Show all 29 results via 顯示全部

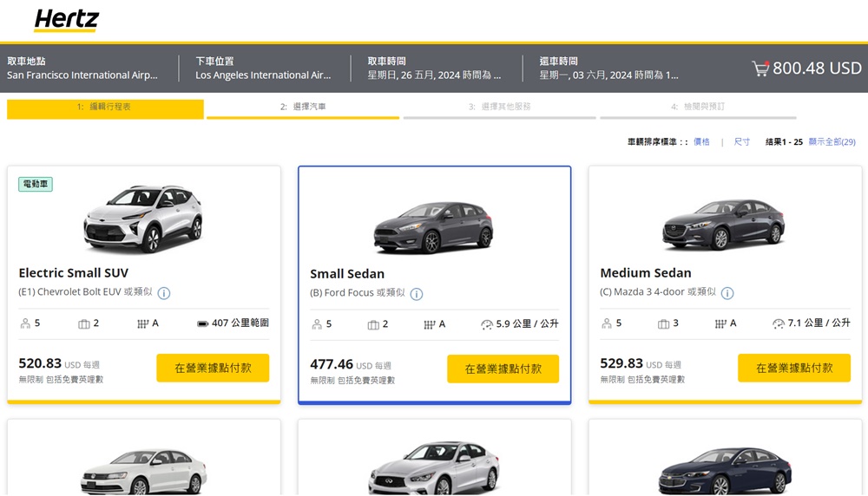point(832,142)
